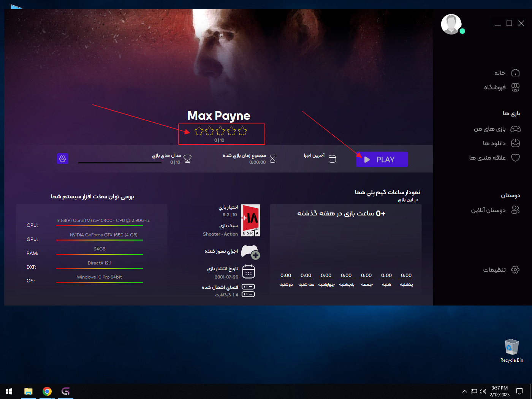Rate Max Payne with the fifth star

tap(242, 131)
